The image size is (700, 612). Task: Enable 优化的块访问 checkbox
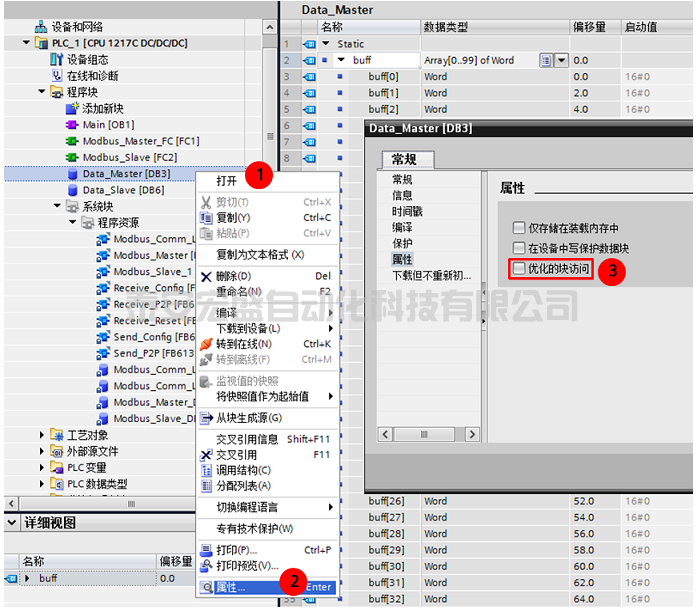tap(519, 269)
